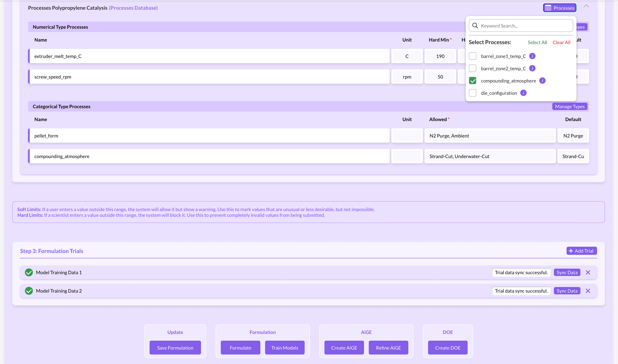Click the info icon next to barrel_zone2_temp_C

click(532, 68)
